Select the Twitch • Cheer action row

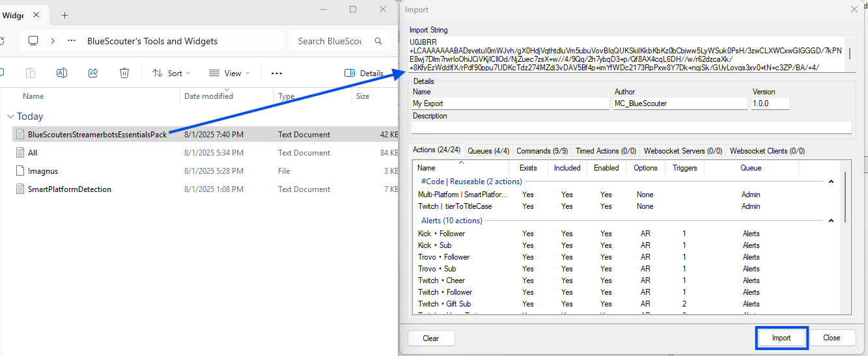[x=625, y=281]
